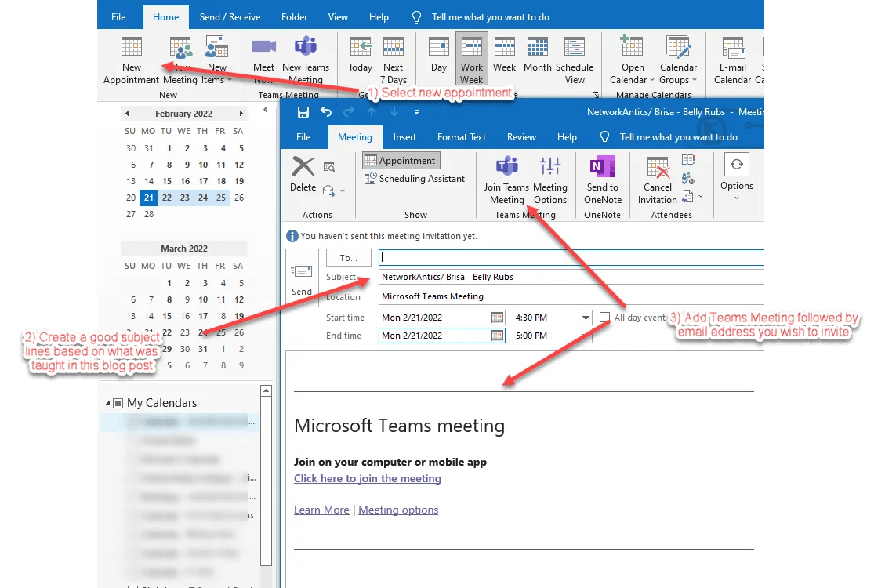Open the Send / Receive tab
This screenshot has width=885, height=588.
pyautogui.click(x=230, y=17)
